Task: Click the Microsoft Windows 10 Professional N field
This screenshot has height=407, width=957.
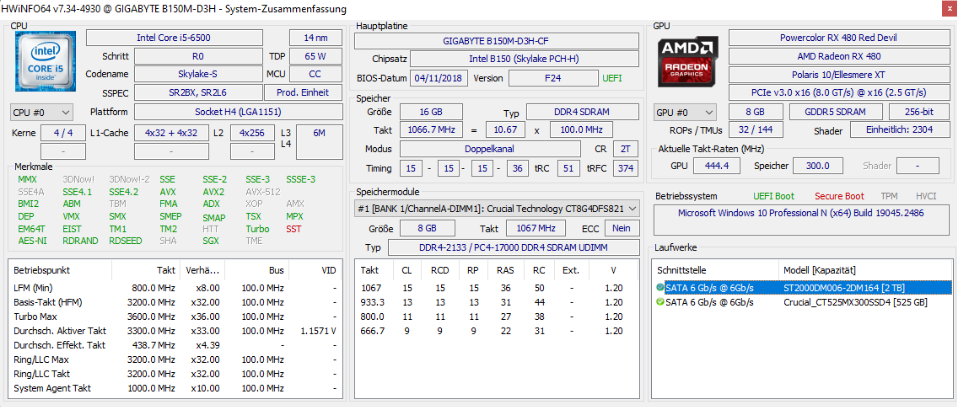Action: 800,220
